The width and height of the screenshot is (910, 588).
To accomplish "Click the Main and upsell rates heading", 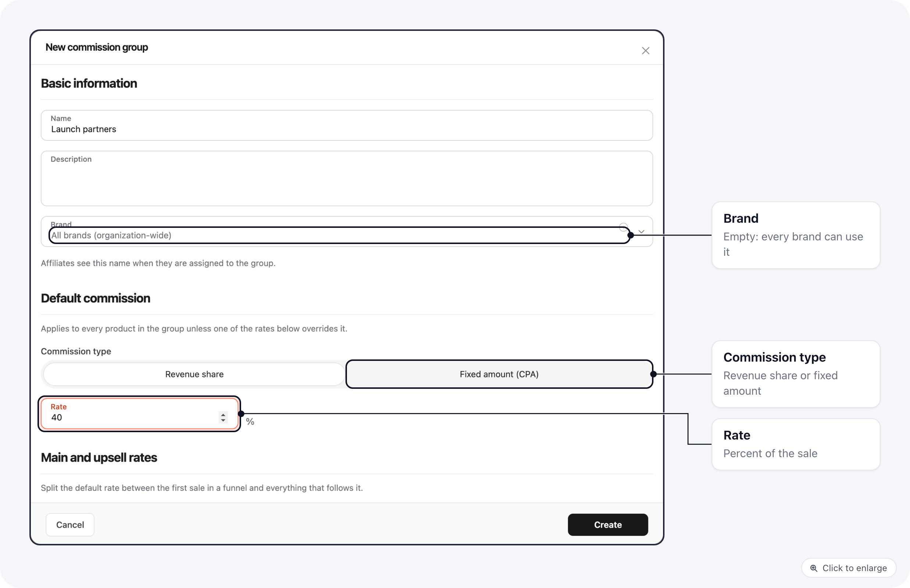I will [x=99, y=458].
